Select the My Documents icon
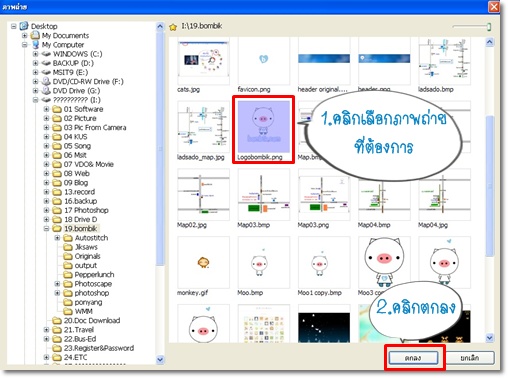508x378 pixels. (x=35, y=35)
